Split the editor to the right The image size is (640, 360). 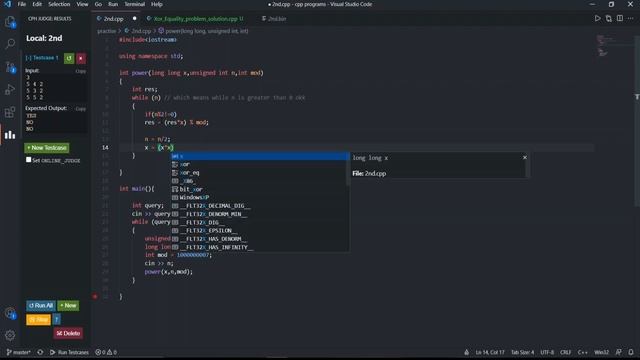(x=620, y=18)
